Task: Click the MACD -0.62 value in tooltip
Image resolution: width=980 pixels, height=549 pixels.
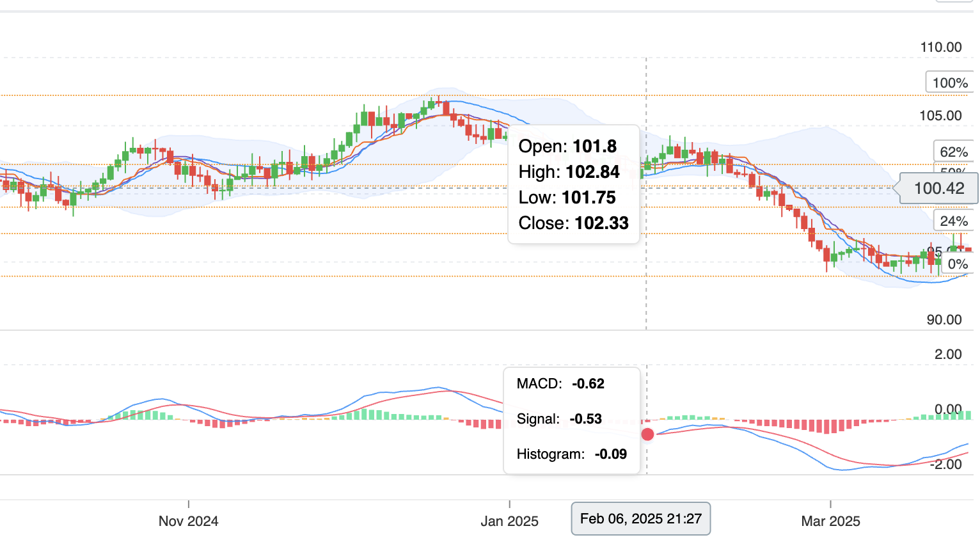Action: point(588,383)
